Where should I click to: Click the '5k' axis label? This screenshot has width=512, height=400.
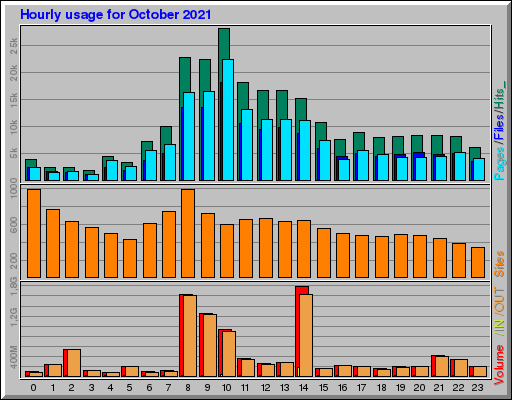pos(13,154)
